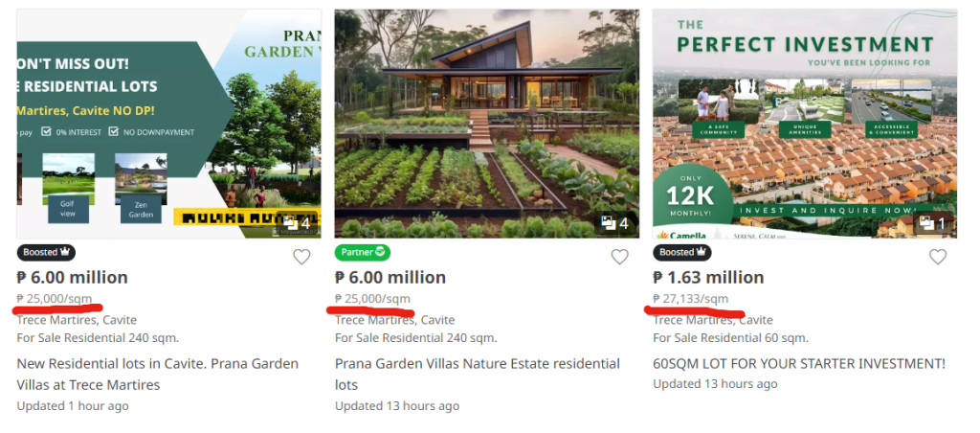
Task: Click the ₱ 27,133/sqm rate text
Action: point(690,299)
